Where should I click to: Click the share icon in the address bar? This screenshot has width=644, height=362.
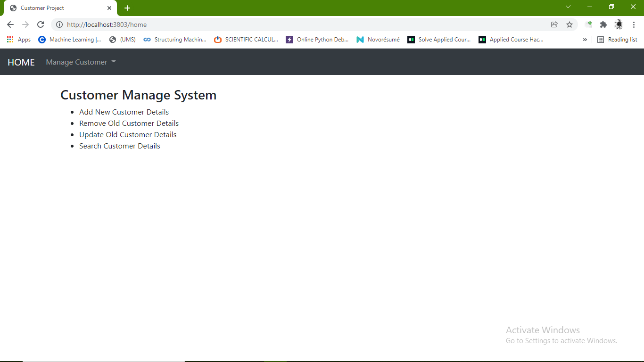[x=554, y=25]
